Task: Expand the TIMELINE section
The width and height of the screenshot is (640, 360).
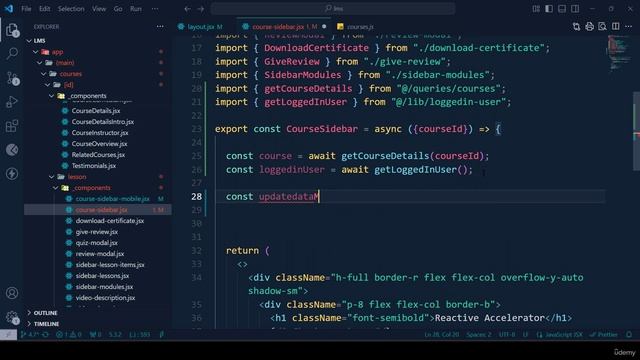Action: pos(46,324)
